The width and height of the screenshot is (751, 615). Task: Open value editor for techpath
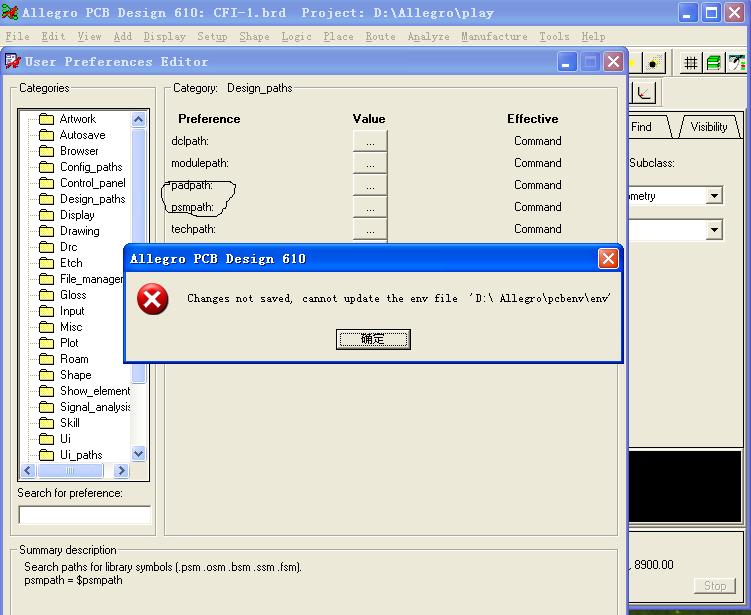click(370, 229)
